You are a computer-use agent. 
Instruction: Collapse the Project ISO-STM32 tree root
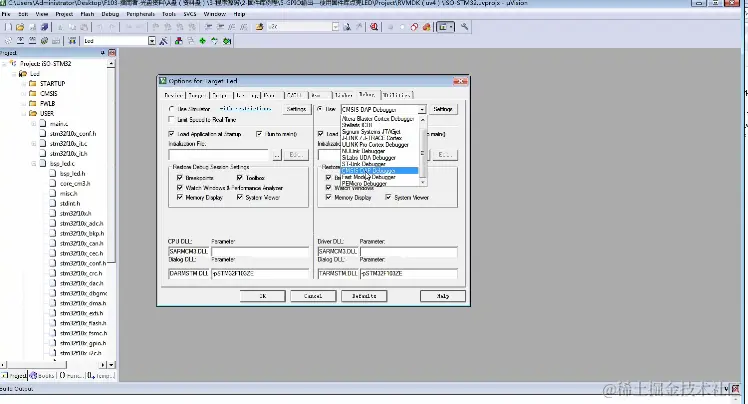click(x=4, y=63)
